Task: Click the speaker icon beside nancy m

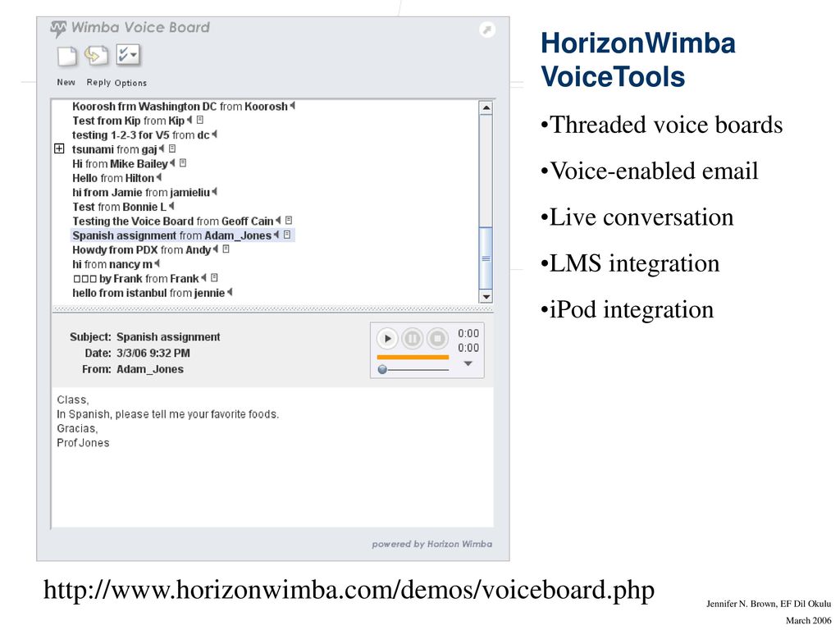Action: tap(157, 264)
